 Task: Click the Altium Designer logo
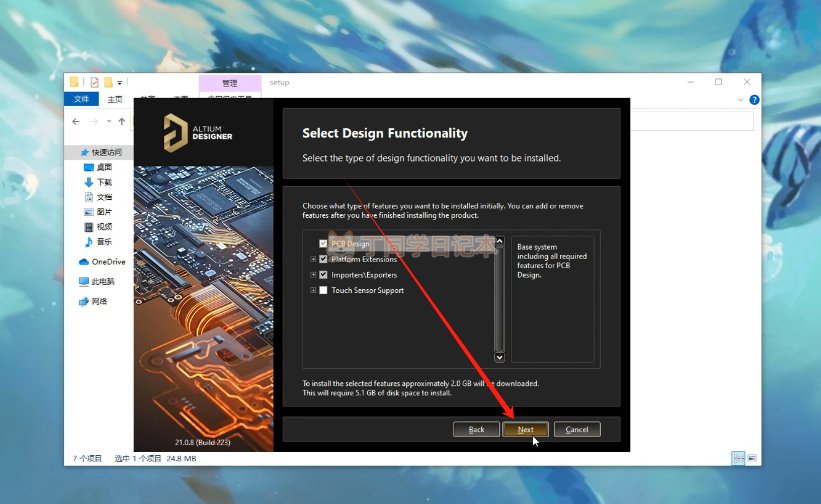(x=198, y=132)
